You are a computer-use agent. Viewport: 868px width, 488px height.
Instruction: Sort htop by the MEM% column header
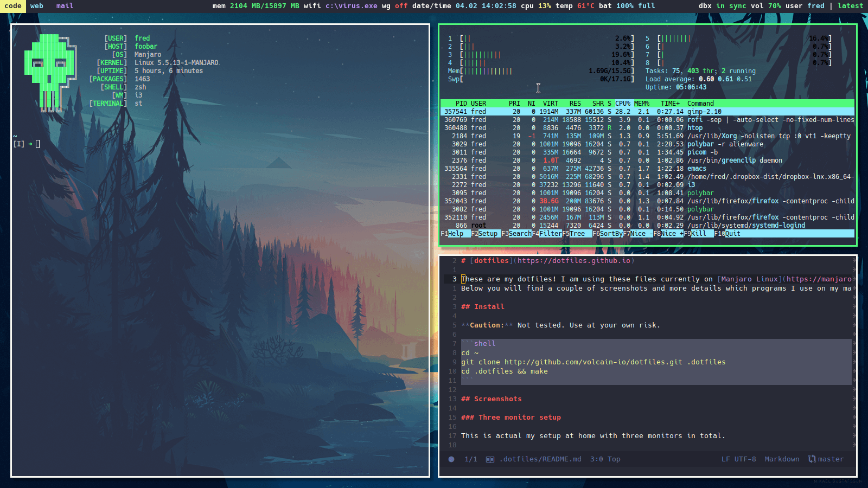click(x=642, y=104)
